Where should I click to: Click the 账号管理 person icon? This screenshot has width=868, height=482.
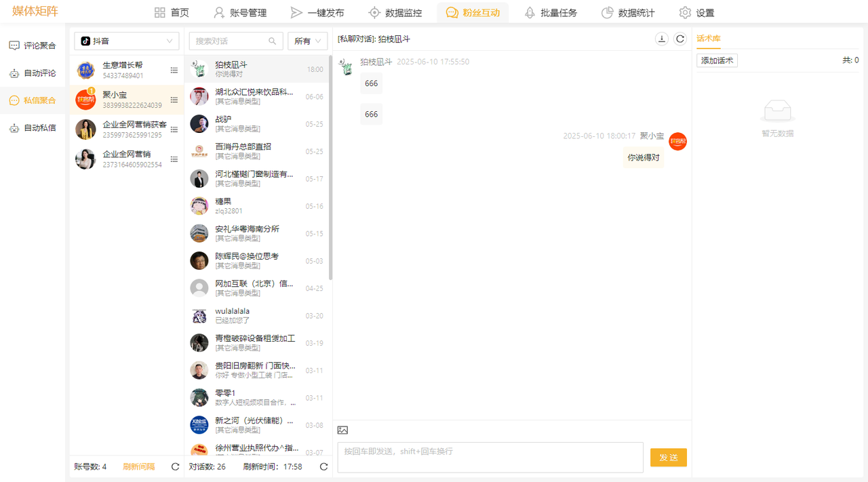[219, 12]
